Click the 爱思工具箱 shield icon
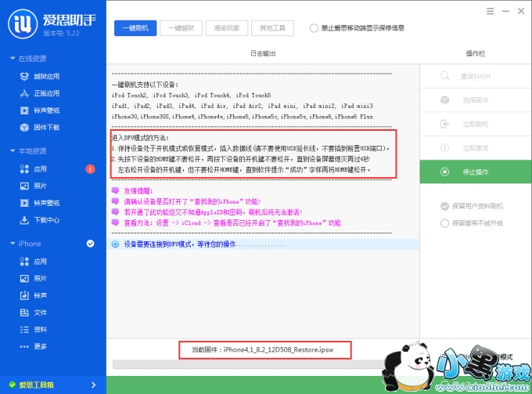 click(13, 385)
